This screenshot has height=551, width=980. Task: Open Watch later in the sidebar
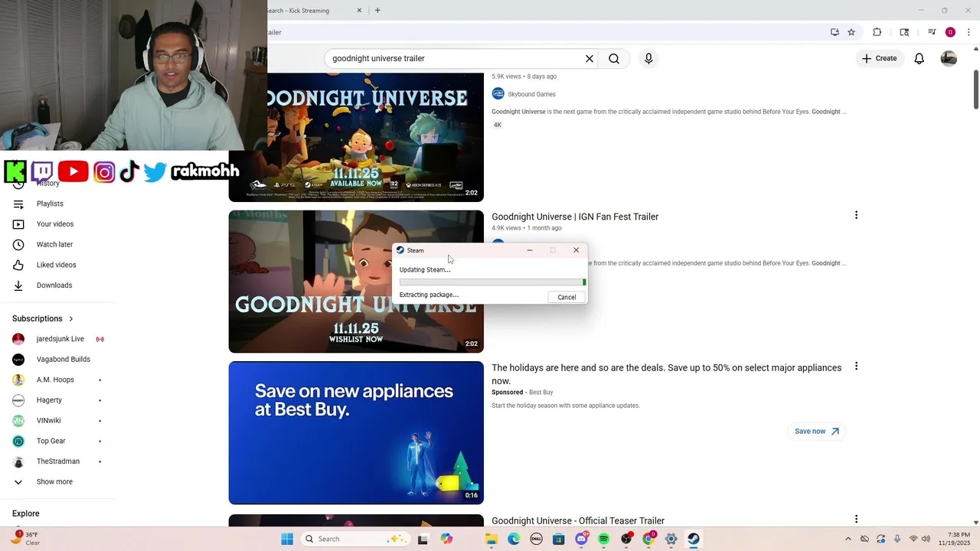[54, 244]
